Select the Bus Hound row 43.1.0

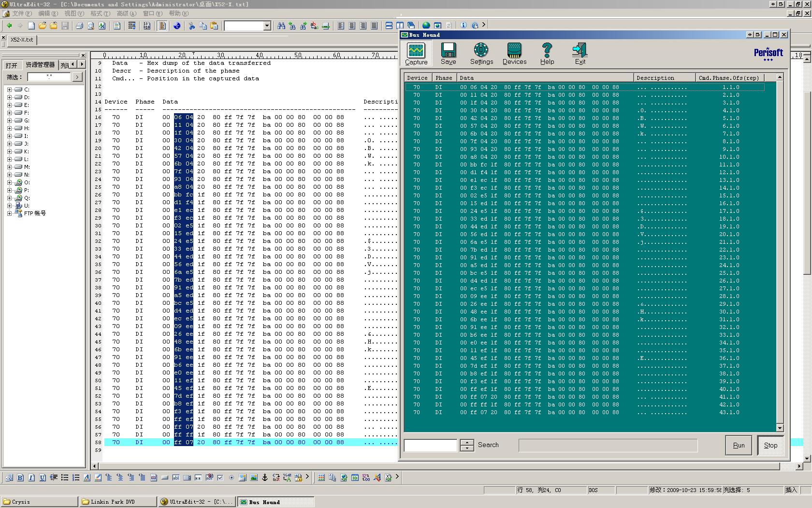pyautogui.click(x=585, y=413)
